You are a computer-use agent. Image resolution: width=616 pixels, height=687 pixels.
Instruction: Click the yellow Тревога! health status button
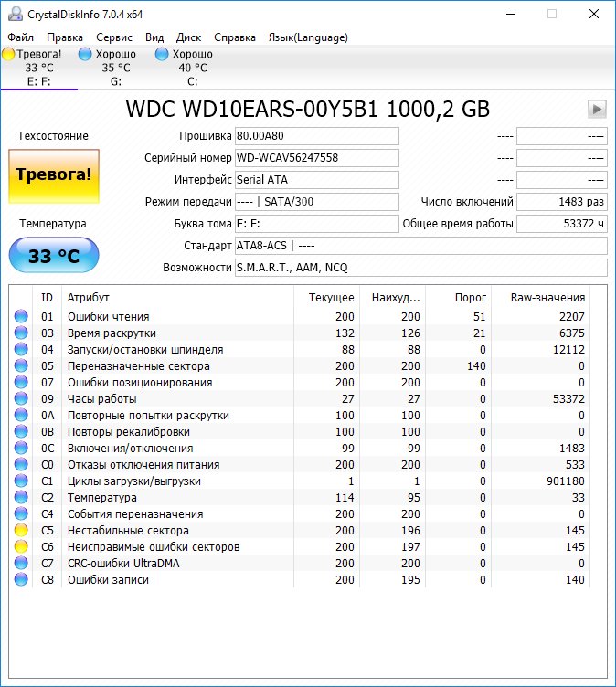54,176
